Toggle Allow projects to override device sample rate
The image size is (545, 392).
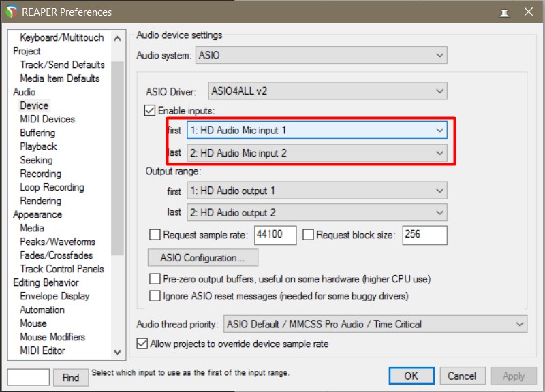point(143,344)
